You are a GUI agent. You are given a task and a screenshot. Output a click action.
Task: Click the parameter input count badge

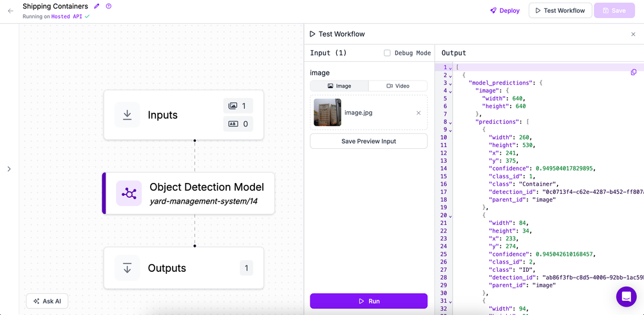[238, 124]
